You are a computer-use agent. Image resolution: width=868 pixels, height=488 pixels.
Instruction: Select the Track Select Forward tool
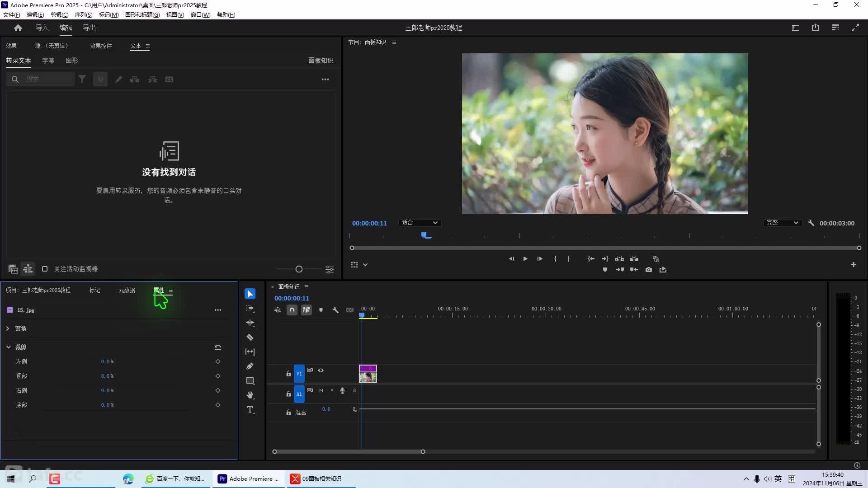tap(250, 308)
